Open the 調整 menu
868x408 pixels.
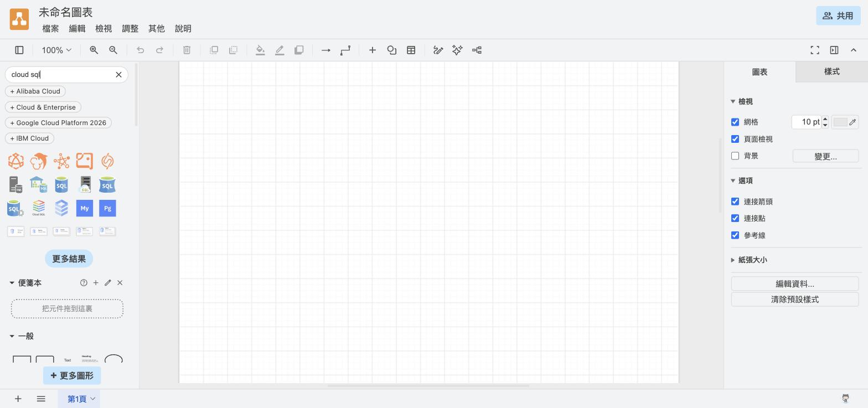click(x=130, y=28)
